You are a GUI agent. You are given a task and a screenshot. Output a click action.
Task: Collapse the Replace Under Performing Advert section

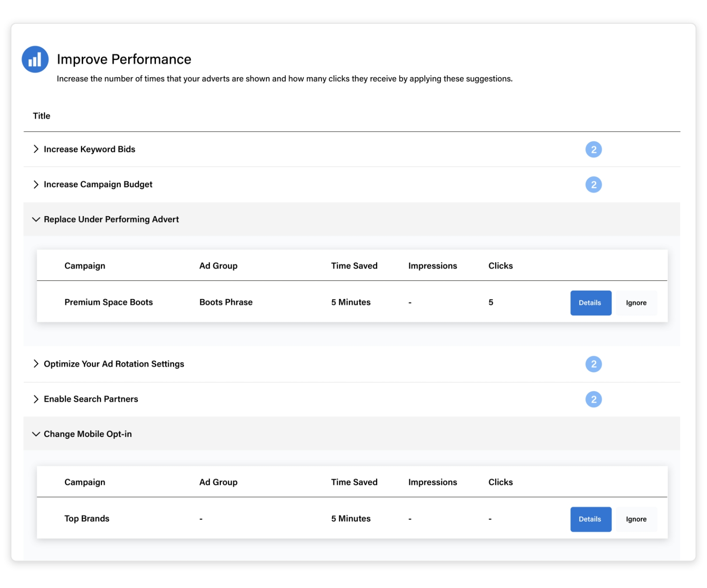pyautogui.click(x=36, y=220)
